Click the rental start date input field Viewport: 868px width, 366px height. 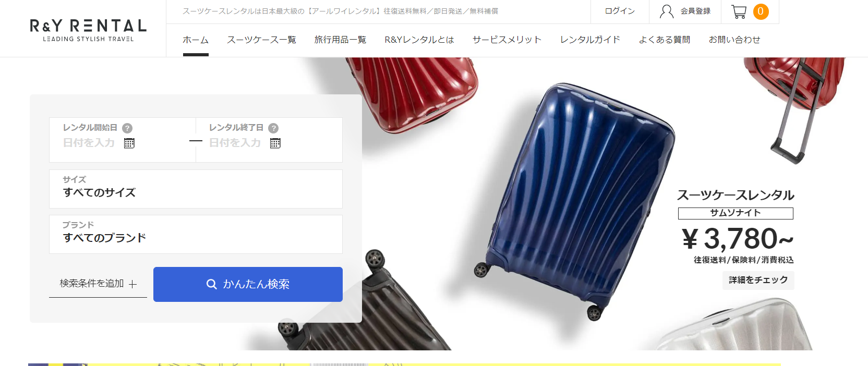point(122,140)
